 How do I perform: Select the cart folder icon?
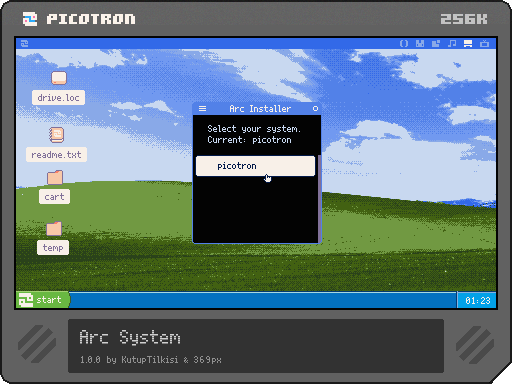coord(55,177)
